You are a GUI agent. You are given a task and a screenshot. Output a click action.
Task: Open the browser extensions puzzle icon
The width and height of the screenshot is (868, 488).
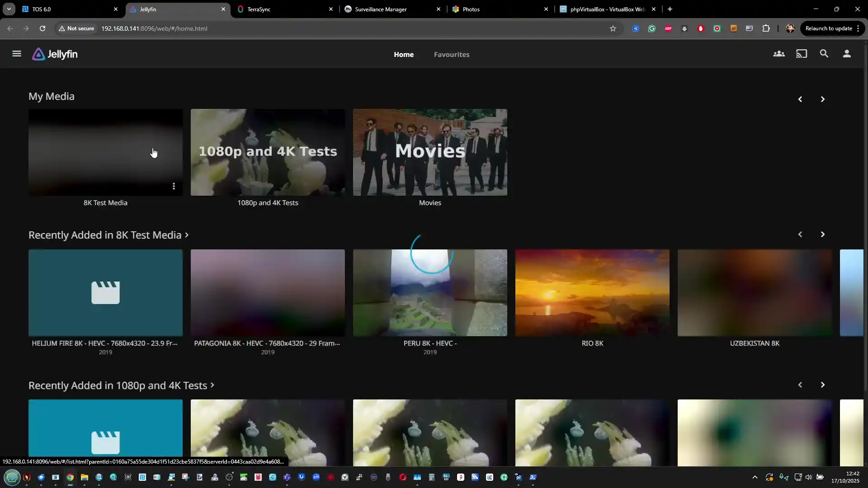pyautogui.click(x=765, y=28)
